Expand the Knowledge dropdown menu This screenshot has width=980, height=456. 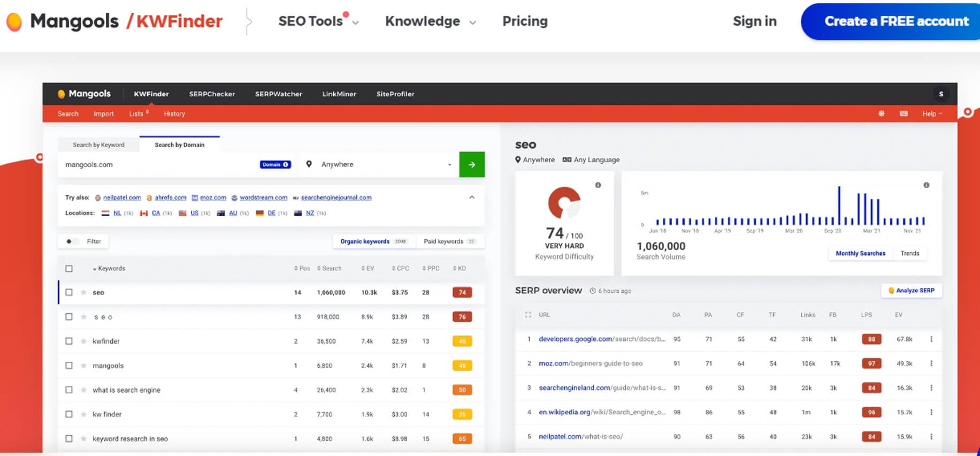(430, 21)
